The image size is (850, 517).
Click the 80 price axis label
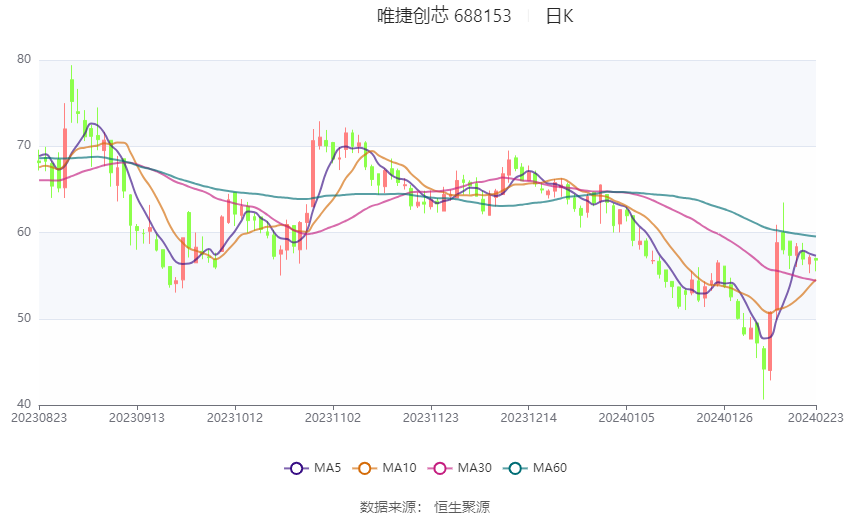(x=24, y=59)
